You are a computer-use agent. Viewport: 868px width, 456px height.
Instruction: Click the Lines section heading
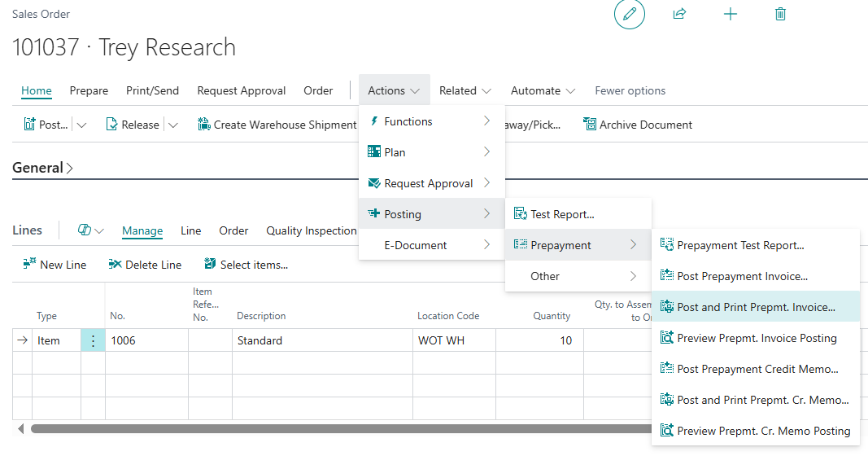27,230
